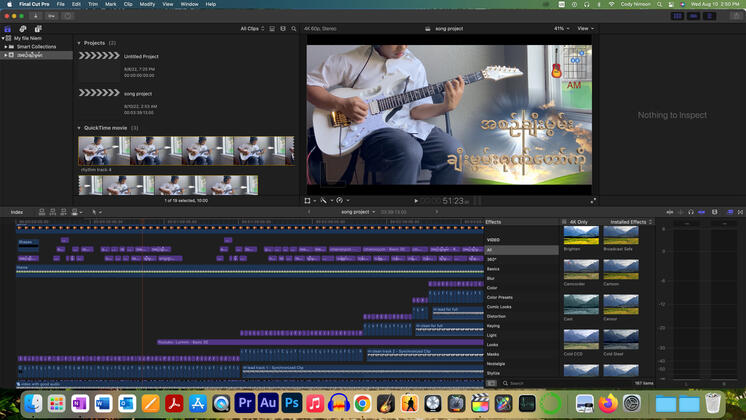
Task: Open the All Clips filter dropdown
Action: [x=251, y=29]
